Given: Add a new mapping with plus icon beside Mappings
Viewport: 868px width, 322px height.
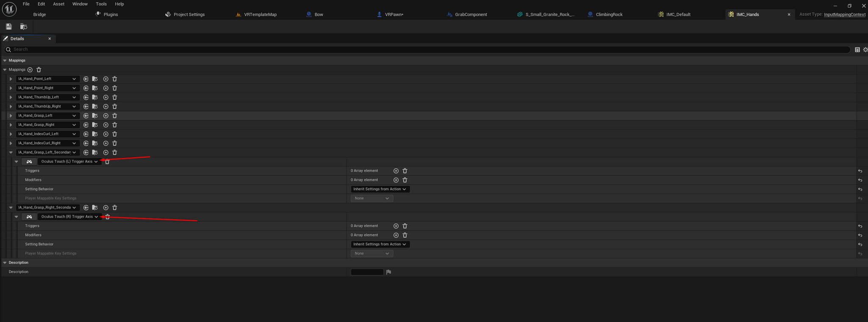Looking at the screenshot, I should tap(30, 69).
